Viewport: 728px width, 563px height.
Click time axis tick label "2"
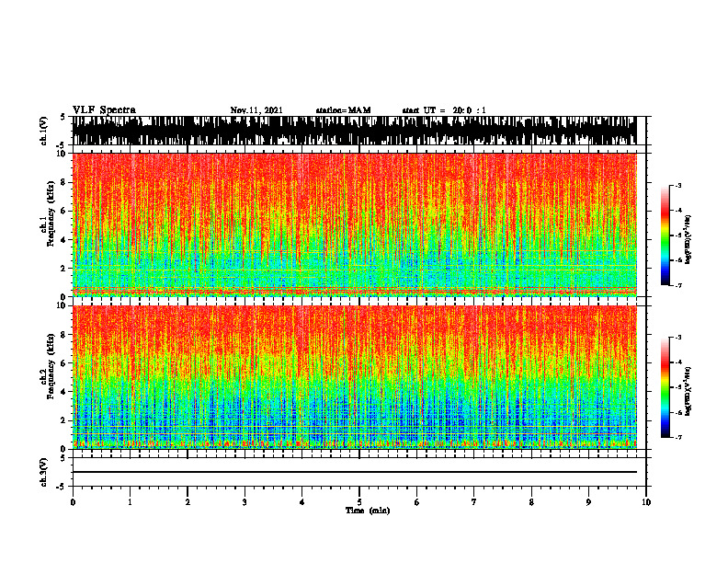(x=188, y=502)
